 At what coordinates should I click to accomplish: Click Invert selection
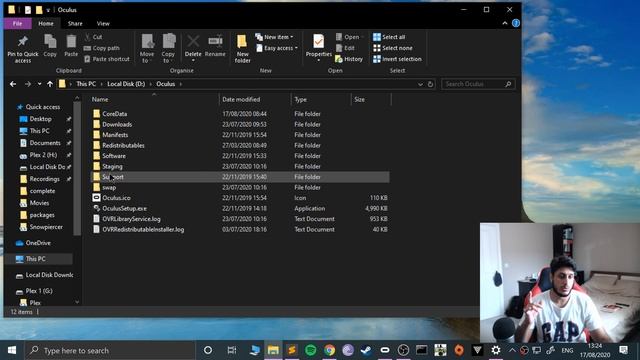397,59
